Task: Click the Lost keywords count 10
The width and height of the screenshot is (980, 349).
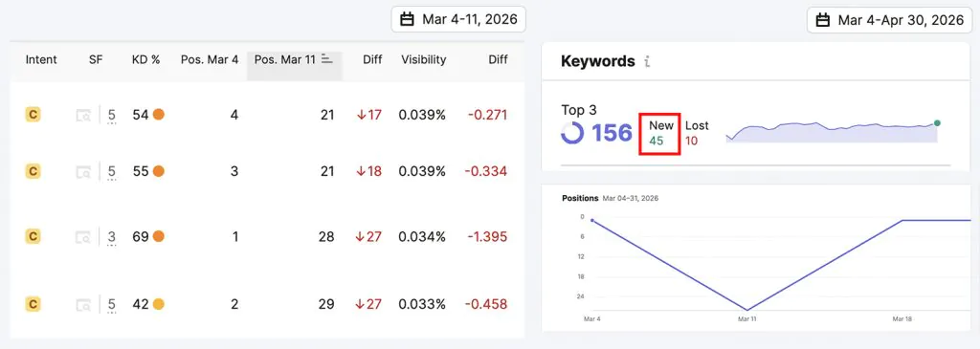Action: click(x=691, y=141)
